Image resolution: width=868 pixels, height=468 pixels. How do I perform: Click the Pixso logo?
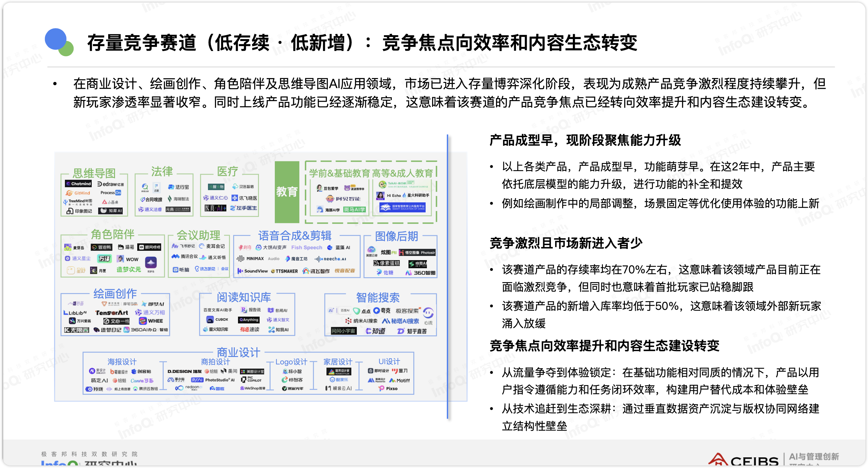(388, 388)
